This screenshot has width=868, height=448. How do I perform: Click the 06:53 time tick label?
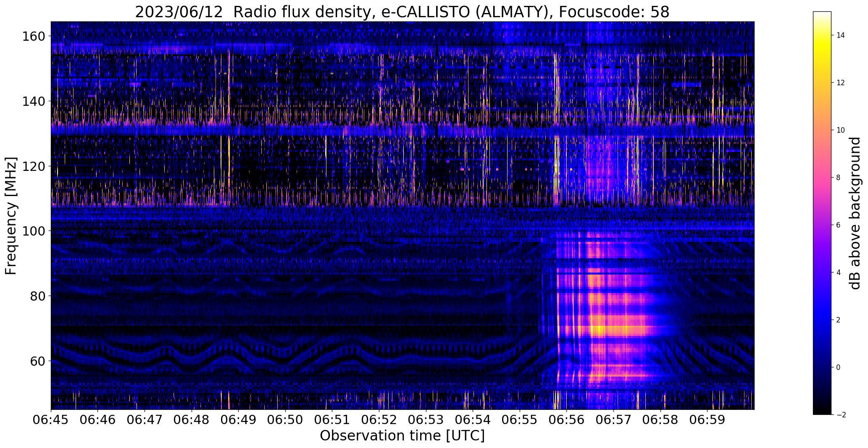click(426, 419)
